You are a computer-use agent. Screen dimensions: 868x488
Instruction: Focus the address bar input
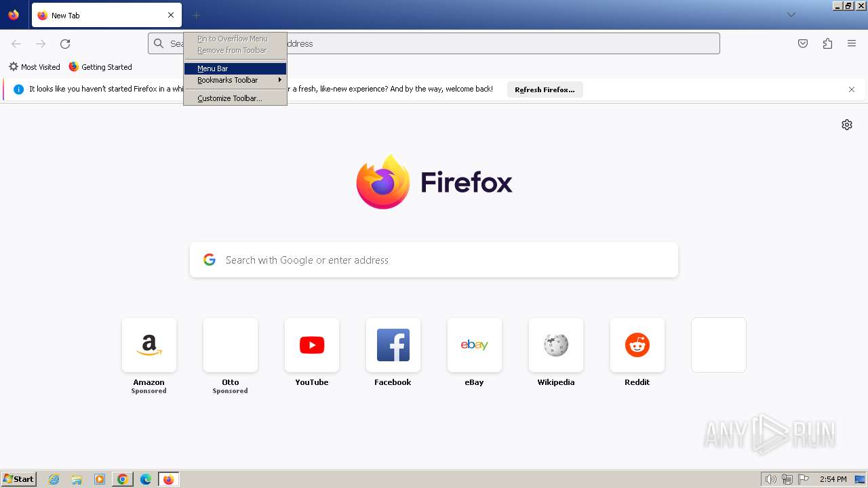(x=434, y=43)
